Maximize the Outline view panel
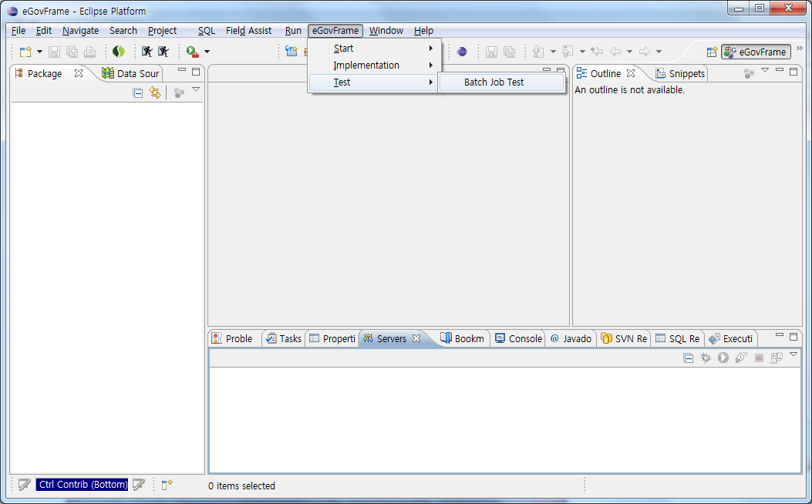This screenshot has height=504, width=812. [793, 71]
